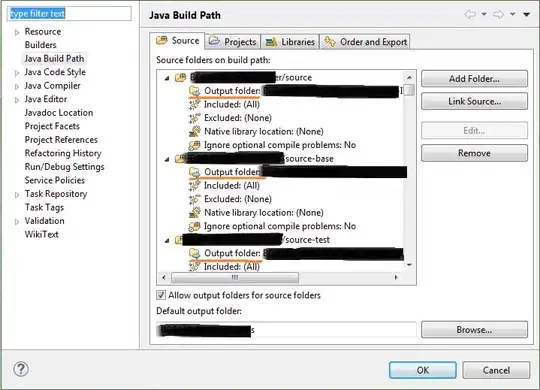Dismiss dialog with Cancel button

tap(496, 370)
